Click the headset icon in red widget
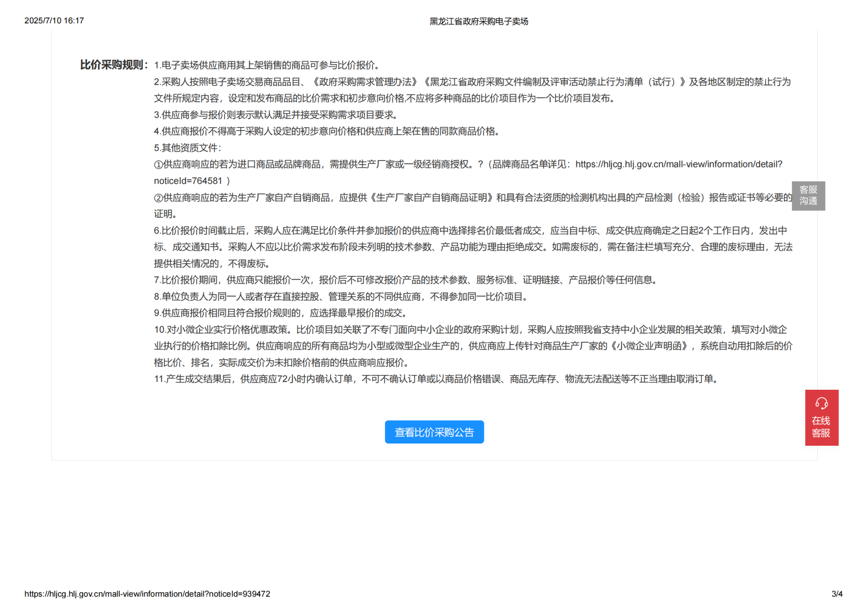Viewport: 868px width, 613px height. [821, 403]
